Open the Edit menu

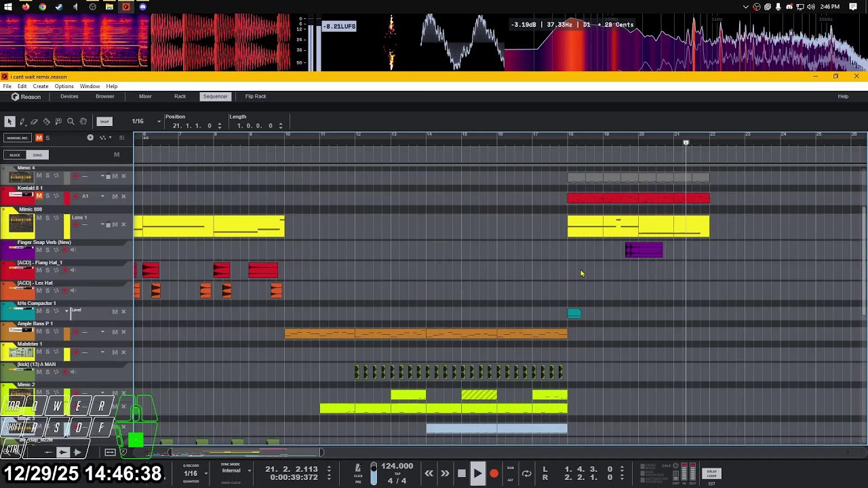22,86
